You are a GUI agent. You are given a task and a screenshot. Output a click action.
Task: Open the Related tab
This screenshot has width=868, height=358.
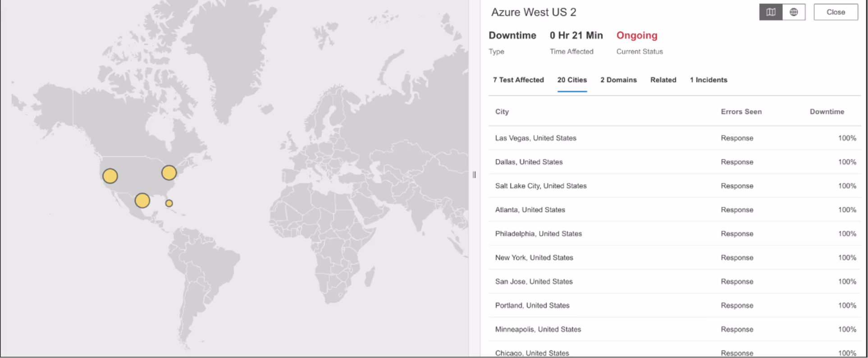[663, 80]
